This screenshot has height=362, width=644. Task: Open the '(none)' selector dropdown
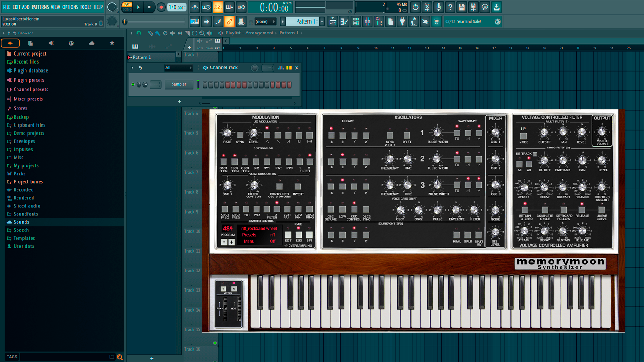pos(265,21)
